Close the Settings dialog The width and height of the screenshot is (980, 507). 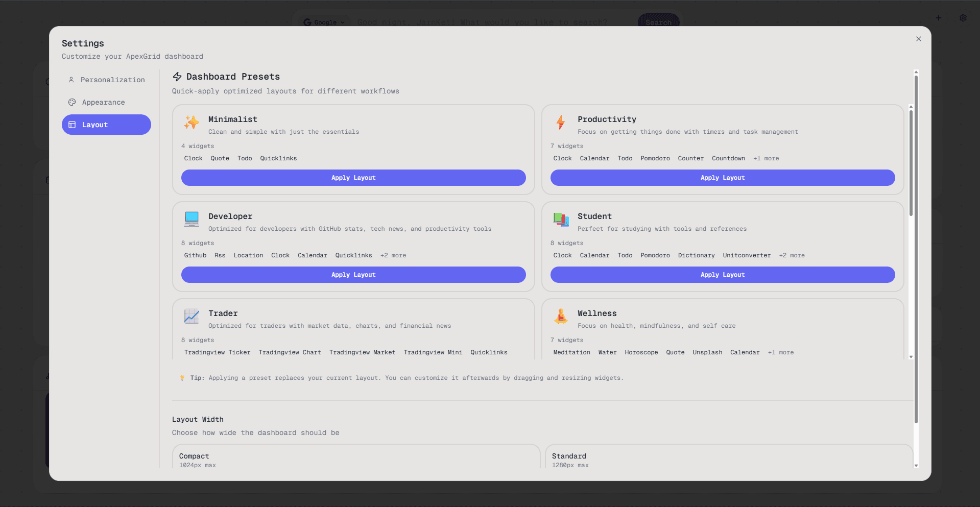coord(918,39)
